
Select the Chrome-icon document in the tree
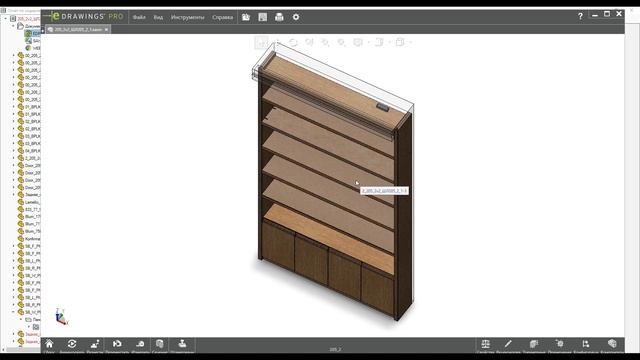click(33, 48)
